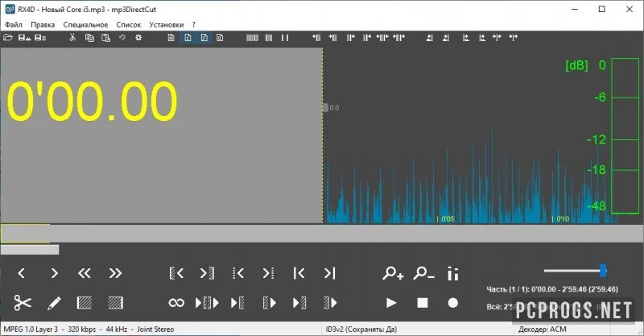Click the plain document icon before the highlighted pair
Viewport: 644px width, 336px height.
pos(171,38)
